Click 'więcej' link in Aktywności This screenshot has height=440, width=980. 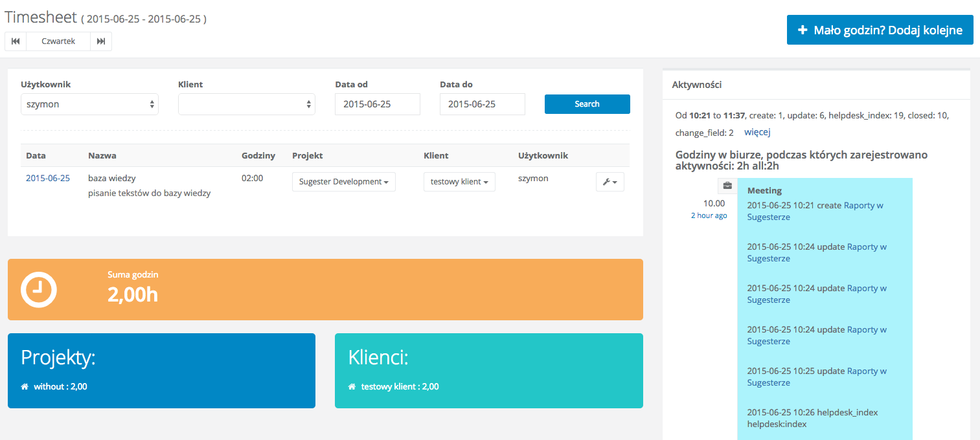point(757,132)
